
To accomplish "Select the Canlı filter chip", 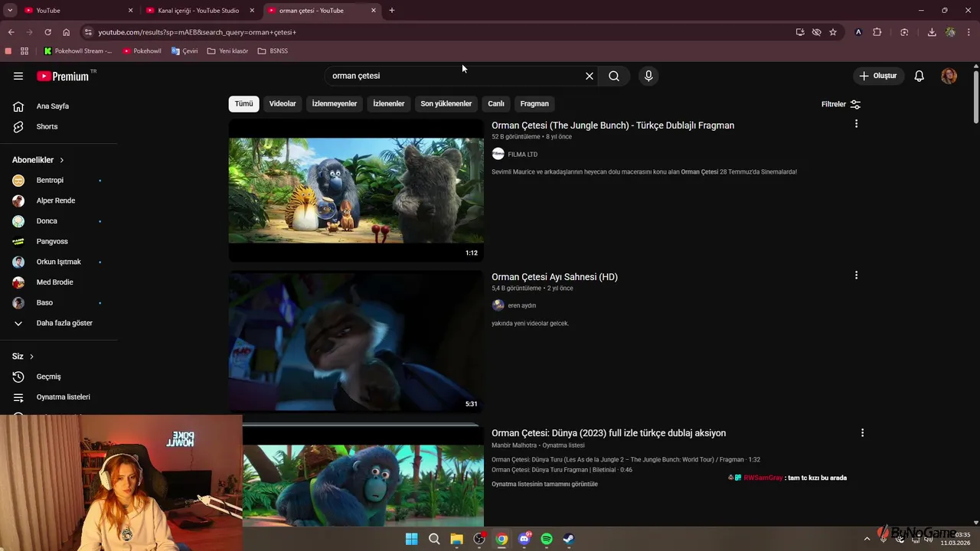I will (x=496, y=103).
